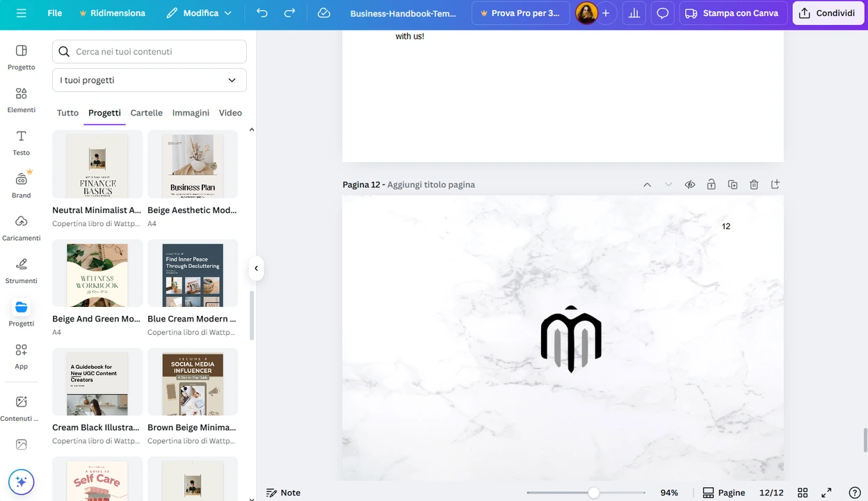Click Stampa con Canva button
Screen dimensions: 868x501
click(x=733, y=13)
